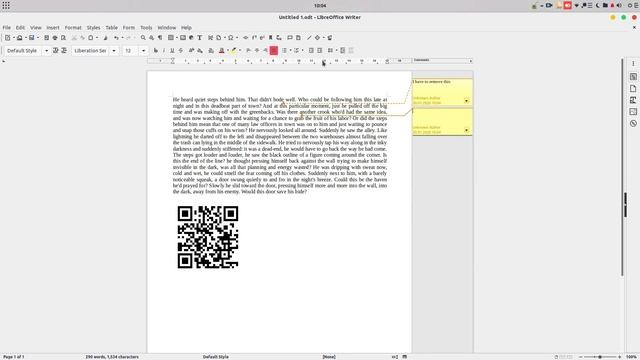This screenshot has height=360, width=640.
Task: Click the Insert Special Character omega icon
Action: click(231, 38)
